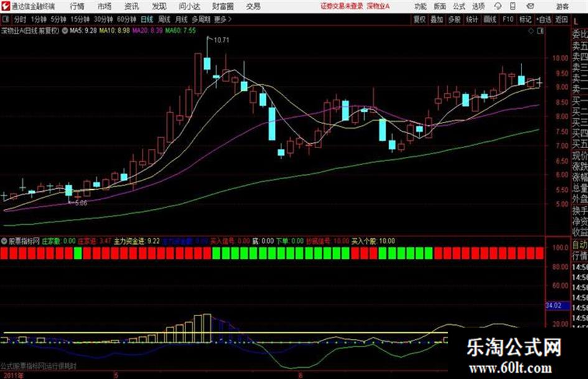Screen dimensions: 588x379
Task: Toggle the left panel layout icon
Action: click(6, 19)
